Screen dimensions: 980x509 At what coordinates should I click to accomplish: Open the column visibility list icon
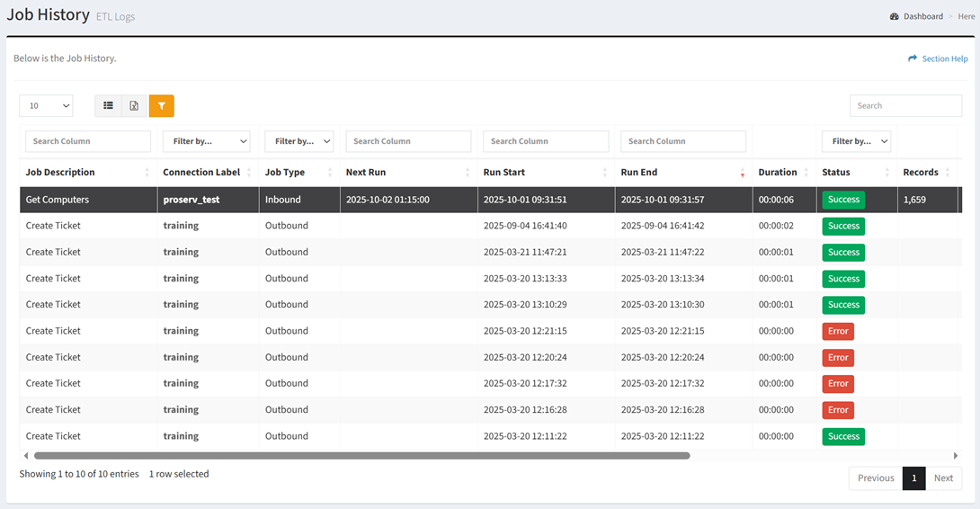pyautogui.click(x=108, y=106)
